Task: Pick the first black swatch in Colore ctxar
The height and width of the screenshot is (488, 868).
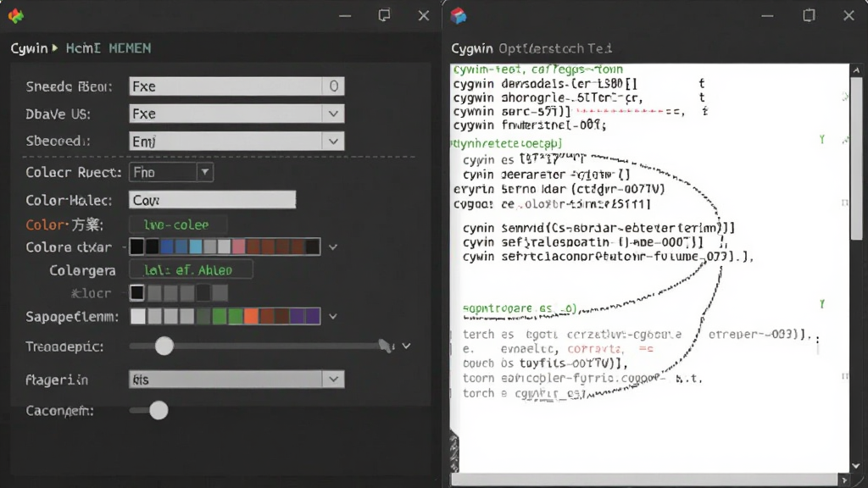Action: pyautogui.click(x=136, y=247)
